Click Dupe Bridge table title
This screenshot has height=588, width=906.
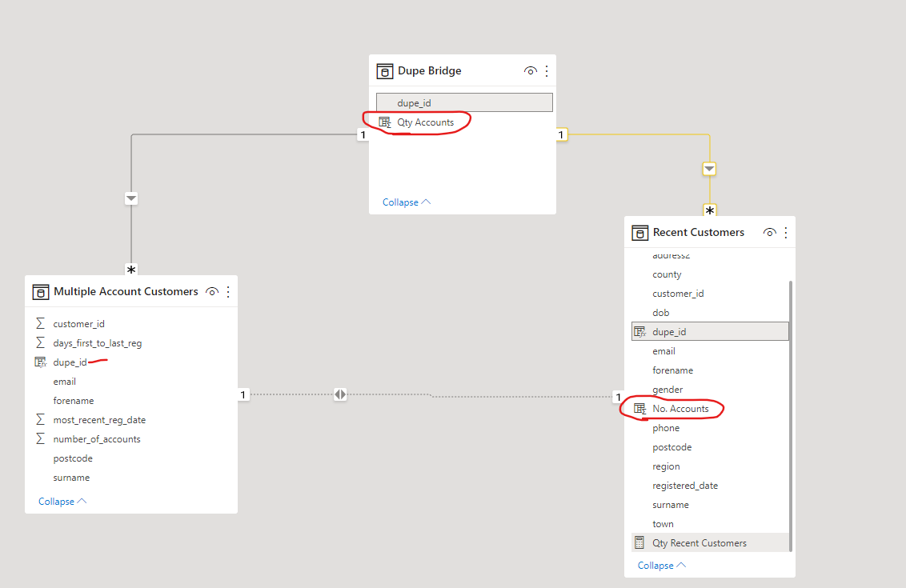coord(429,71)
